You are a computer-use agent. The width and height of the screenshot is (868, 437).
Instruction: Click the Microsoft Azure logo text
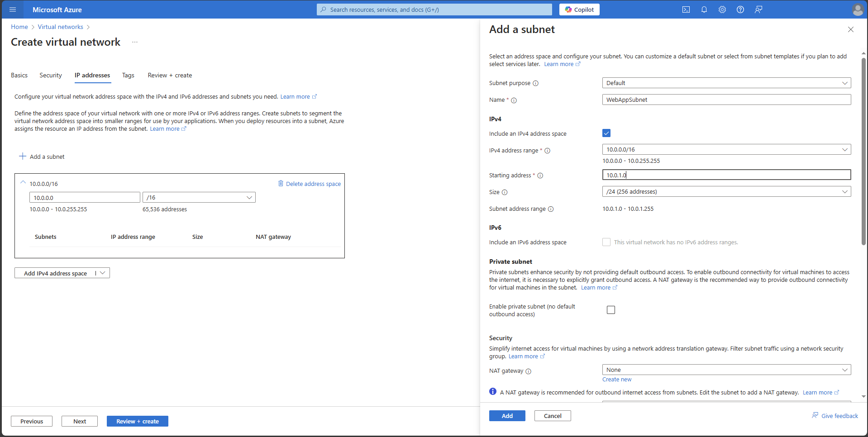point(57,9)
